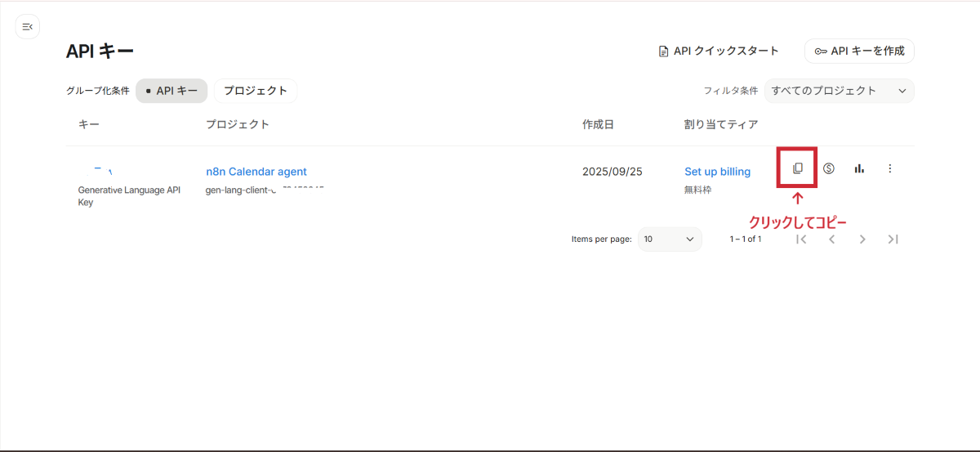Click the 作成日 column header

pyautogui.click(x=598, y=125)
